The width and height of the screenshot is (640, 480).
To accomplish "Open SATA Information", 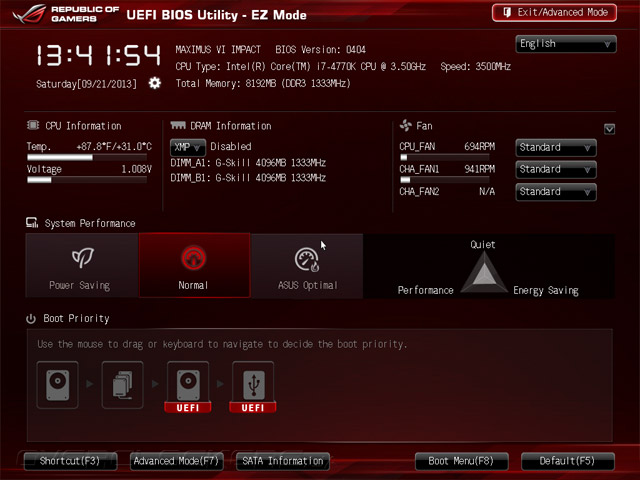I will coord(282,461).
